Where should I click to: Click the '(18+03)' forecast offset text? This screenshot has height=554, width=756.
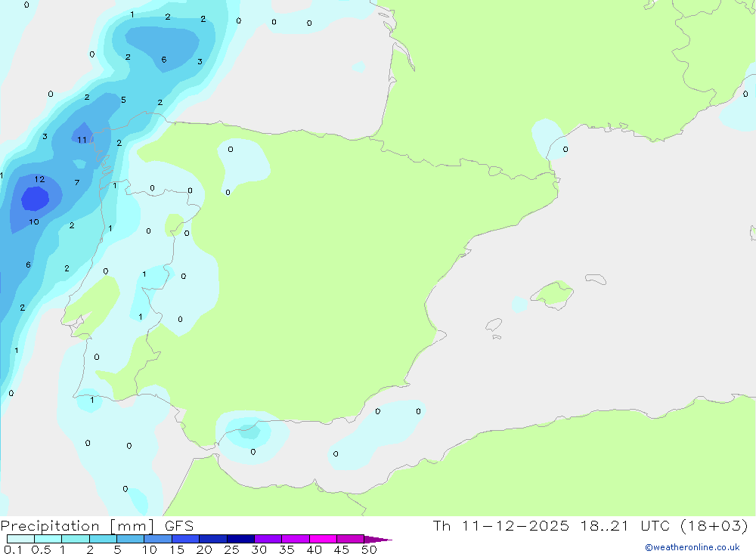tap(714, 526)
